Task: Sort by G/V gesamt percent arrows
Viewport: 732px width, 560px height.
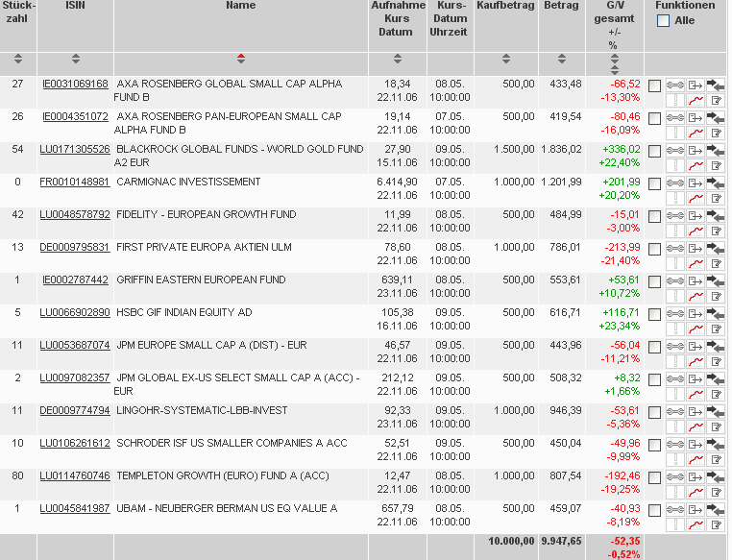Action: pyautogui.click(x=615, y=70)
